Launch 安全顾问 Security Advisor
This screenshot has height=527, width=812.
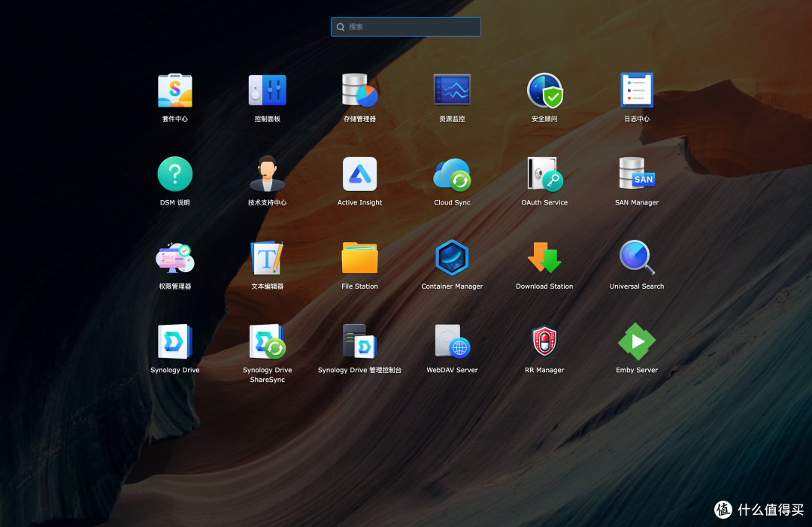(x=544, y=91)
